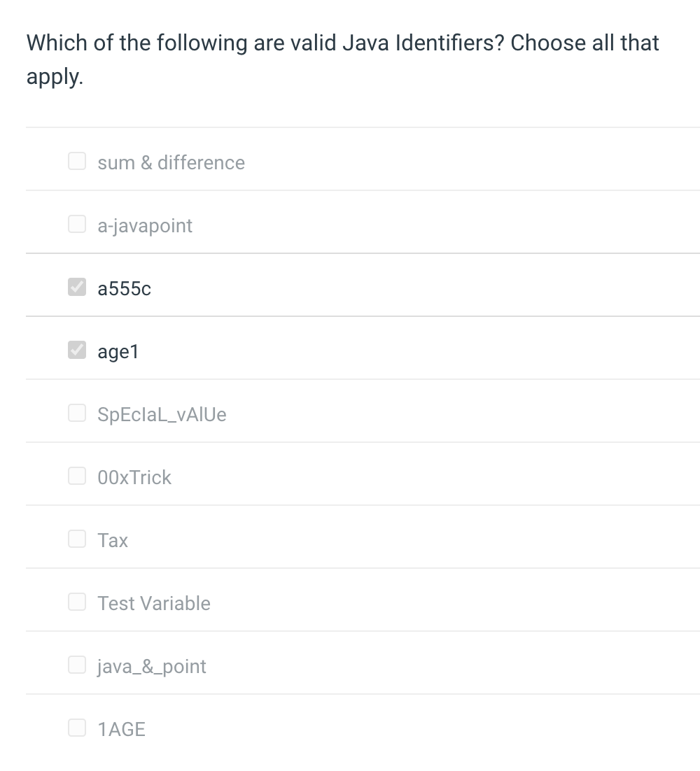Viewport: 700px width, 771px height.
Task: Deselect the checked 'age1' answer row
Action: tap(118, 351)
